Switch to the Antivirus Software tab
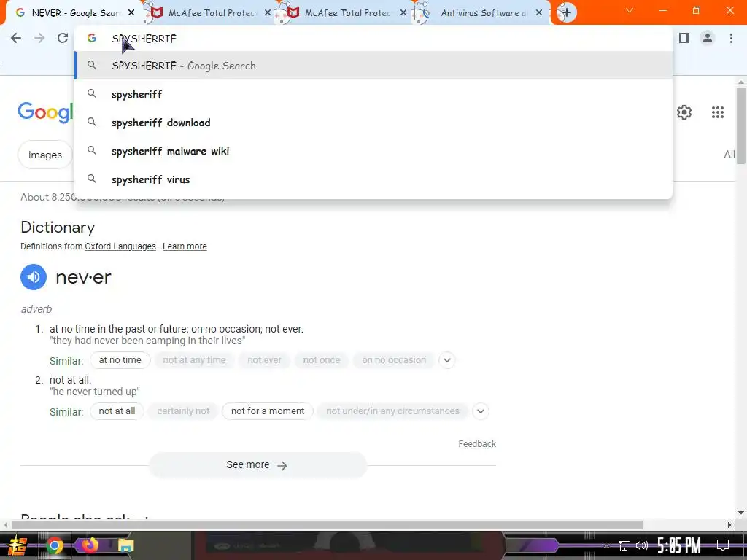Screen dimensions: 747x560 481,13
